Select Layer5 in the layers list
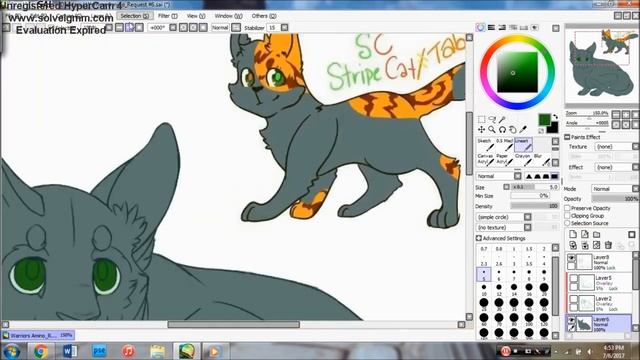Screen dimensions: 640x360 coord(599,282)
